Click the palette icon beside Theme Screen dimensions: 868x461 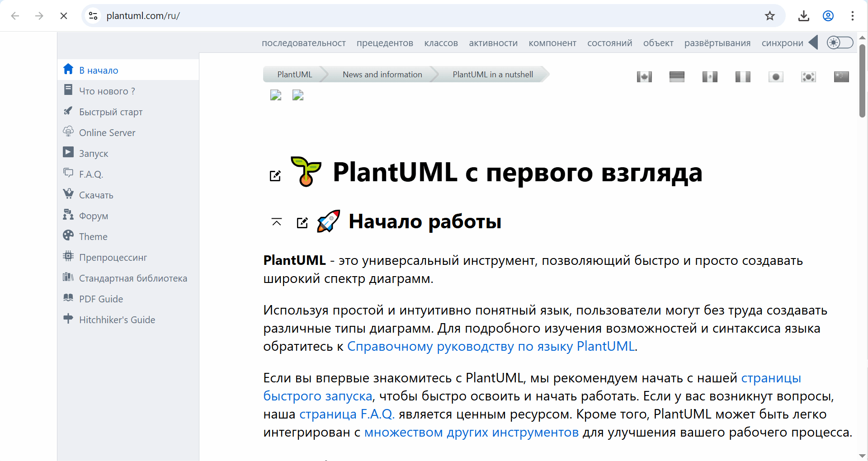click(68, 235)
